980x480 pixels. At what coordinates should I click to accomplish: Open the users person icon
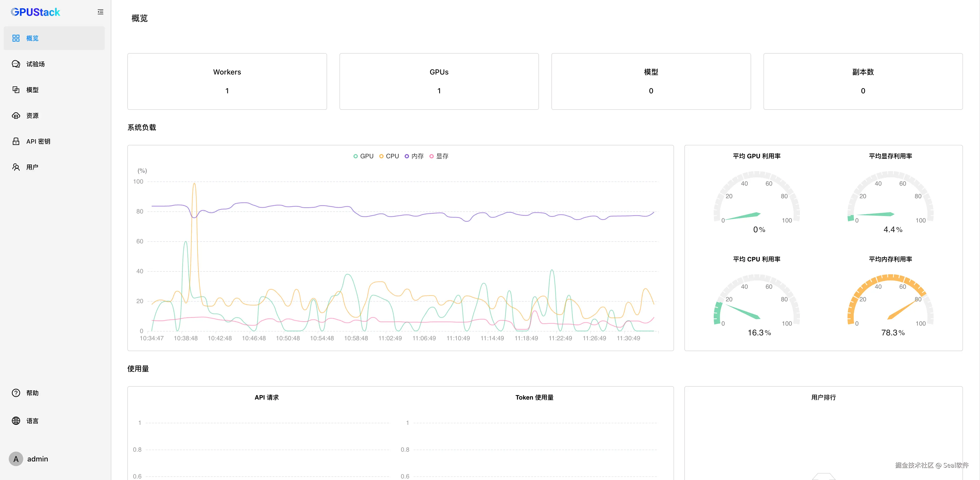[x=16, y=167]
